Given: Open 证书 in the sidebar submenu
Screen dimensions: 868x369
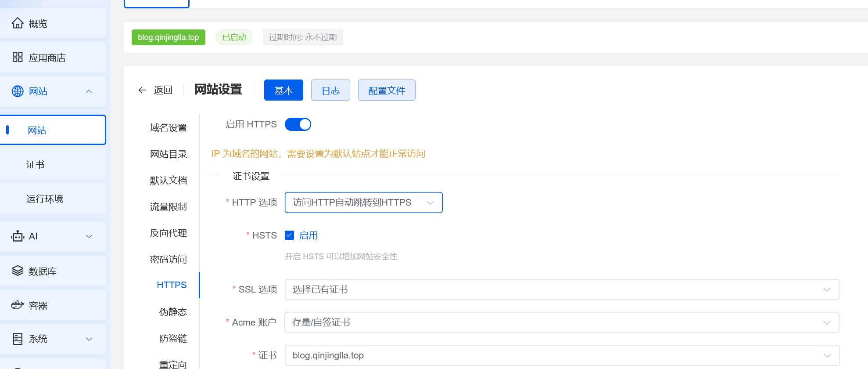Looking at the screenshot, I should coord(36,165).
